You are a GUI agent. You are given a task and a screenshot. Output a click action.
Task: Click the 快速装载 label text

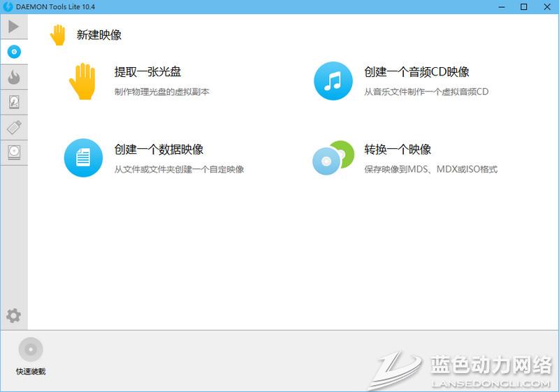[31, 371]
